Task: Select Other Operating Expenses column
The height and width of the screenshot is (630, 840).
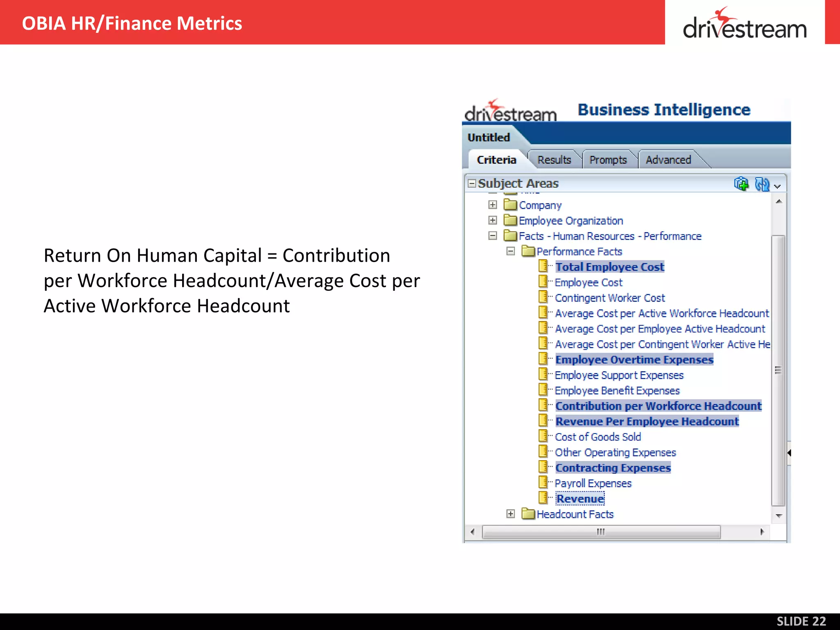Action: (x=615, y=452)
